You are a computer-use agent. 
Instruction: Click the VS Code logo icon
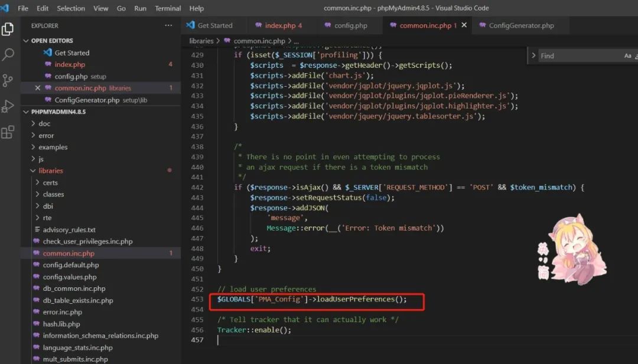coord(5,8)
